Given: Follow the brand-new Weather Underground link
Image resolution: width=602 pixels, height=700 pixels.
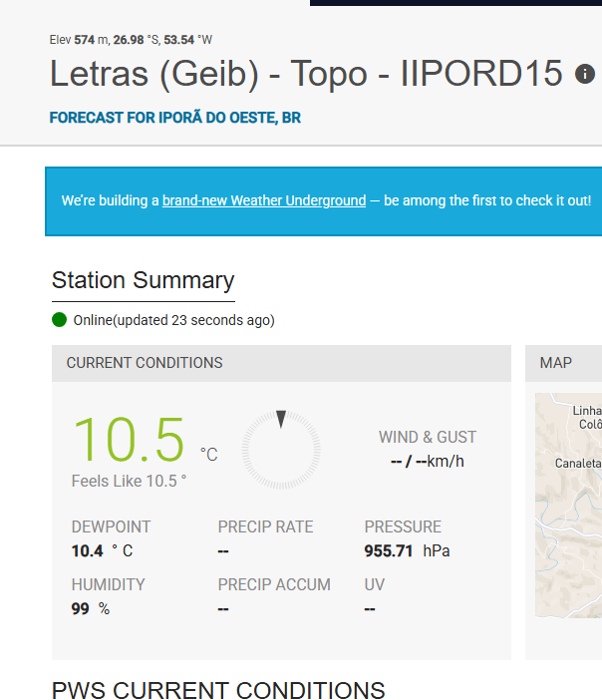Looking at the screenshot, I should point(264,200).
